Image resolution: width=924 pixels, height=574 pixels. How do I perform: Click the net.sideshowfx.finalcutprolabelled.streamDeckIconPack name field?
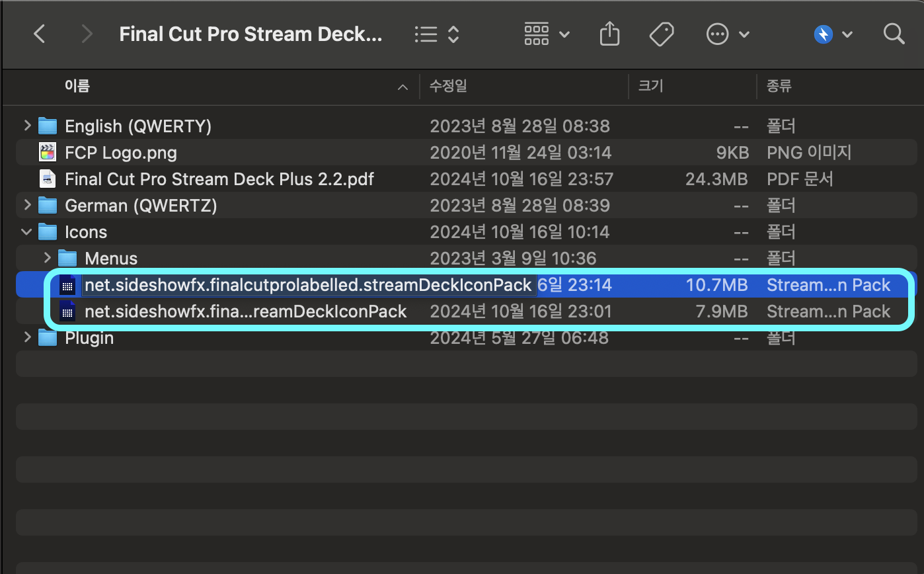(x=309, y=285)
